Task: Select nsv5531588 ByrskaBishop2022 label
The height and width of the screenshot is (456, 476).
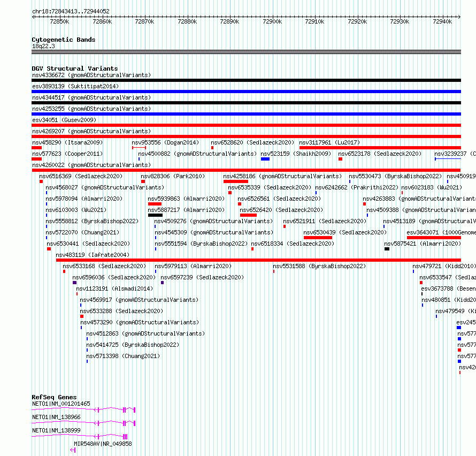Action: click(319, 266)
